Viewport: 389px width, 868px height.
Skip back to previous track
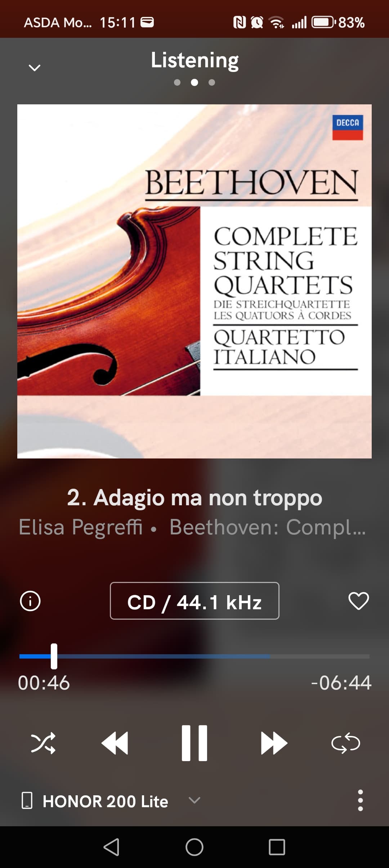[115, 743]
